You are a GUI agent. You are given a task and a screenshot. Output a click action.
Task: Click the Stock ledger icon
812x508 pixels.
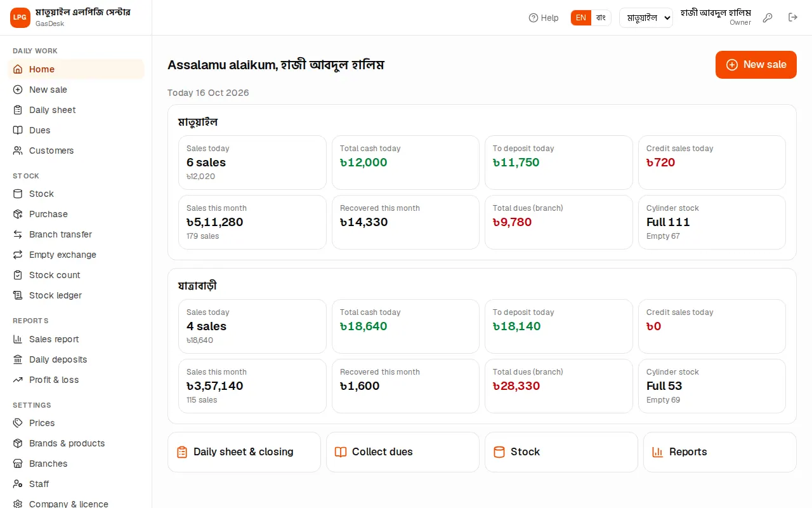point(18,295)
